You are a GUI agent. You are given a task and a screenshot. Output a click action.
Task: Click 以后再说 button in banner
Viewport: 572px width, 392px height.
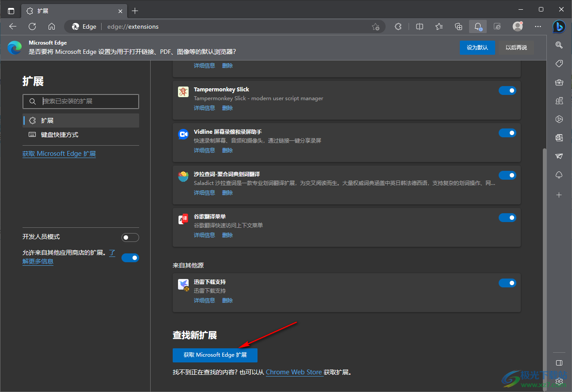516,48
